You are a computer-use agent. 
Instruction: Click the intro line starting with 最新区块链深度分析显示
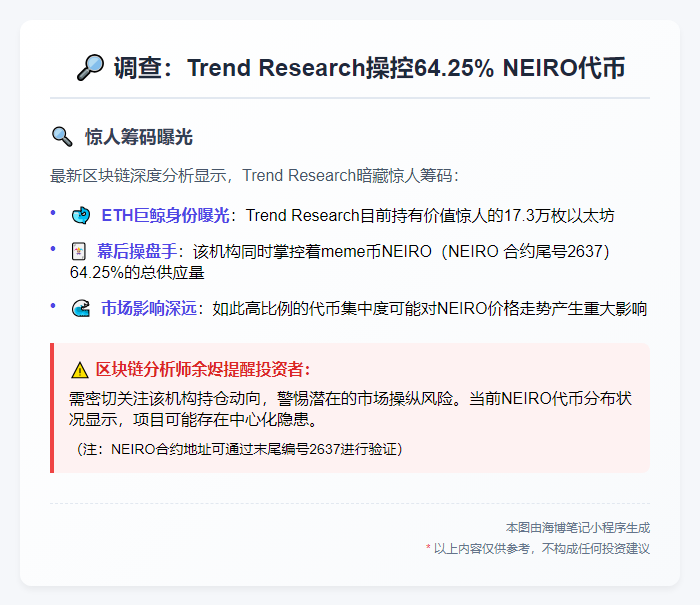point(254,175)
